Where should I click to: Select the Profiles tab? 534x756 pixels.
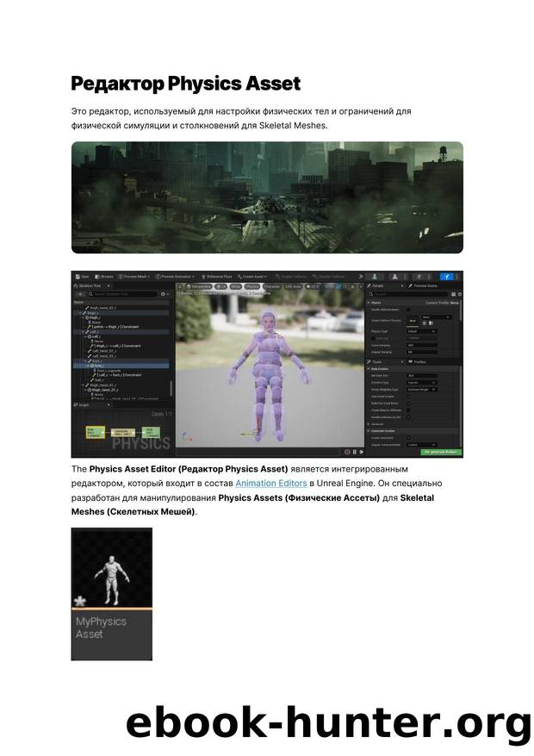417,362
